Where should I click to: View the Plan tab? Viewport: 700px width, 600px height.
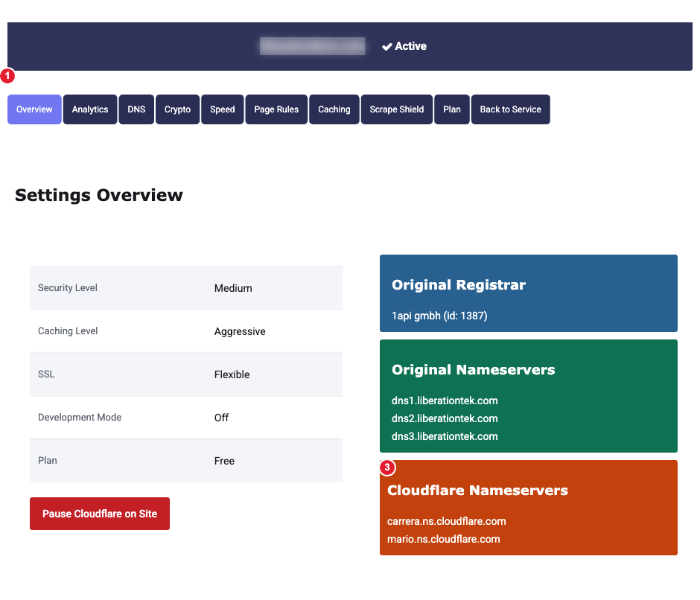[452, 109]
